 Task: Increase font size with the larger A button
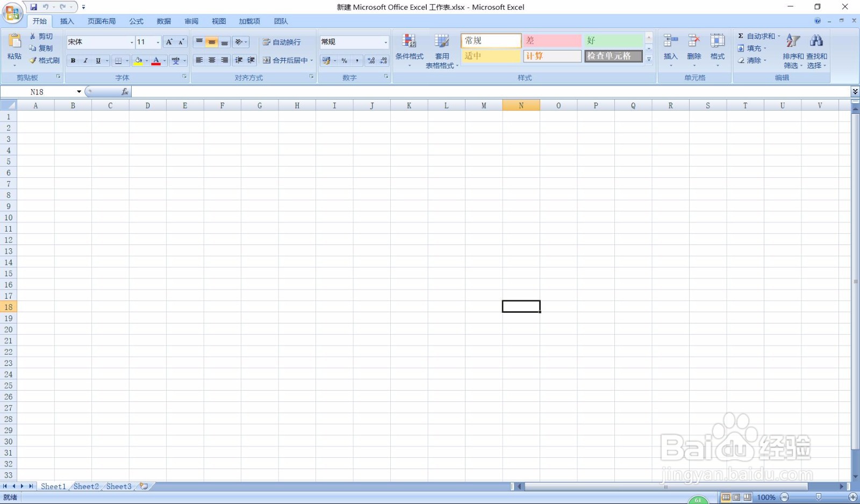coord(169,42)
